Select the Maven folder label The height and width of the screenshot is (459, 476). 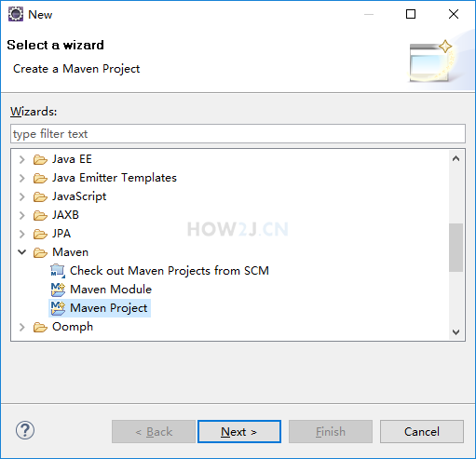[x=71, y=252]
